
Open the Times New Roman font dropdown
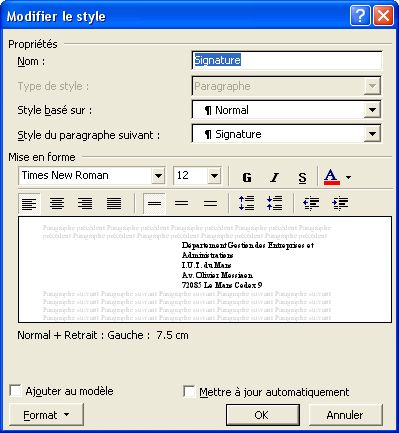pyautogui.click(x=158, y=175)
